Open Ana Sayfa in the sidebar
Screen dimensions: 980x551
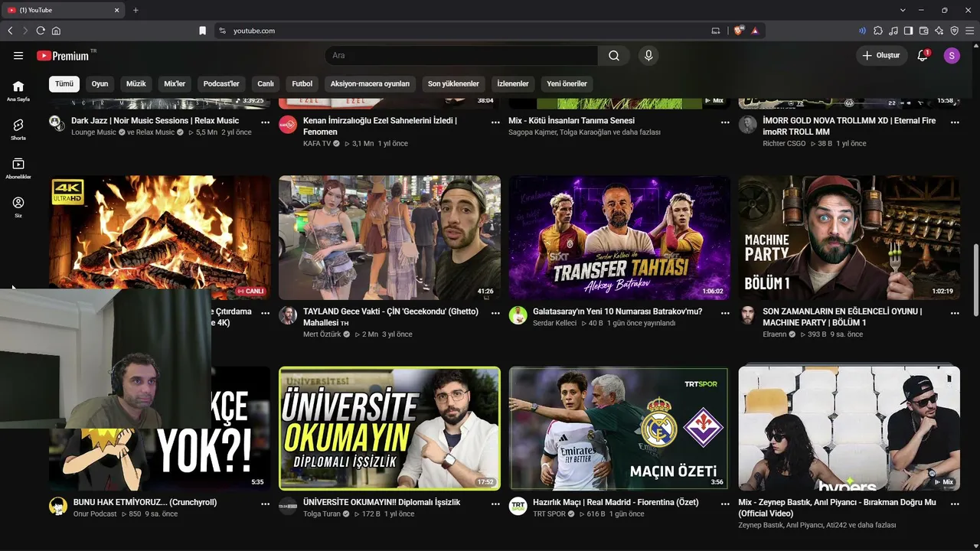click(x=18, y=90)
